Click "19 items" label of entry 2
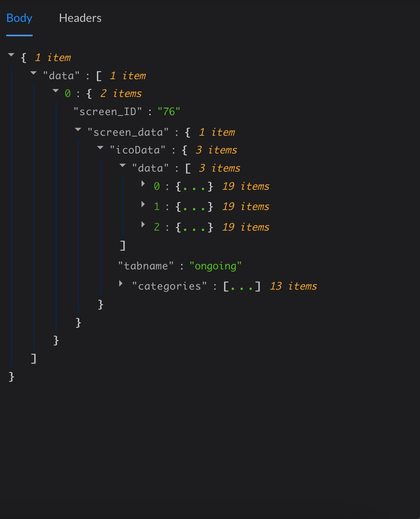This screenshot has height=519, width=420. (246, 227)
